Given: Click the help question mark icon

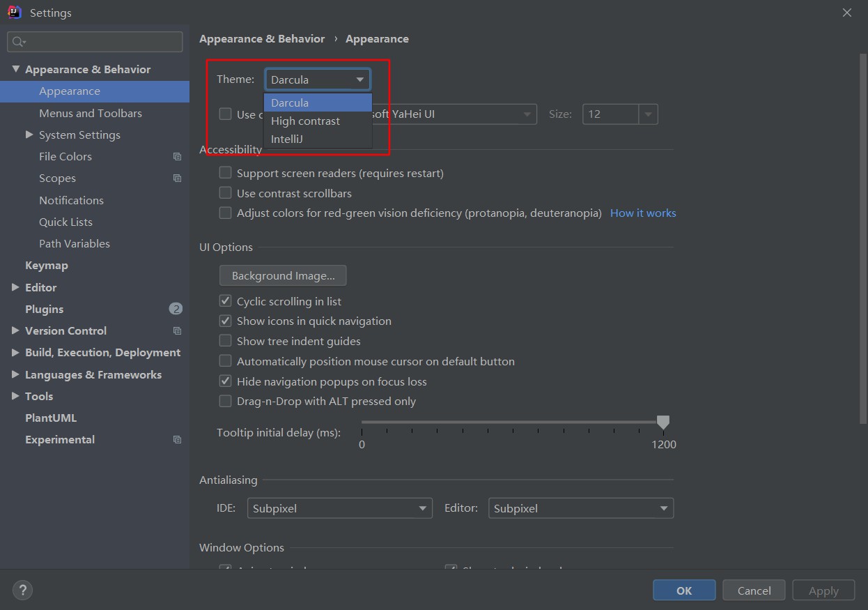Looking at the screenshot, I should [22, 590].
